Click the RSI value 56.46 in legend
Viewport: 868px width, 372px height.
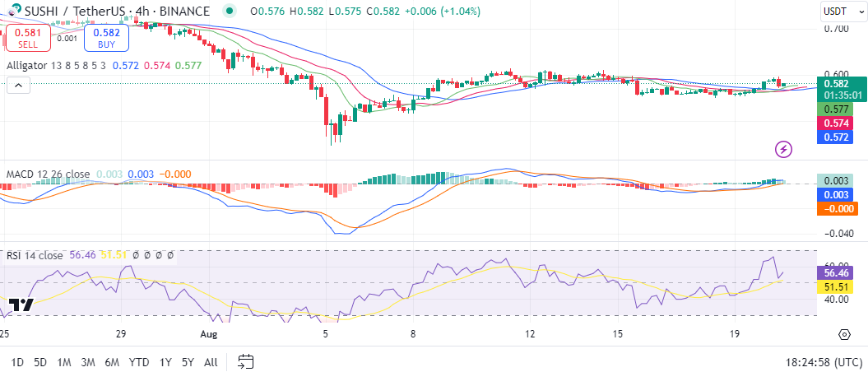point(83,255)
